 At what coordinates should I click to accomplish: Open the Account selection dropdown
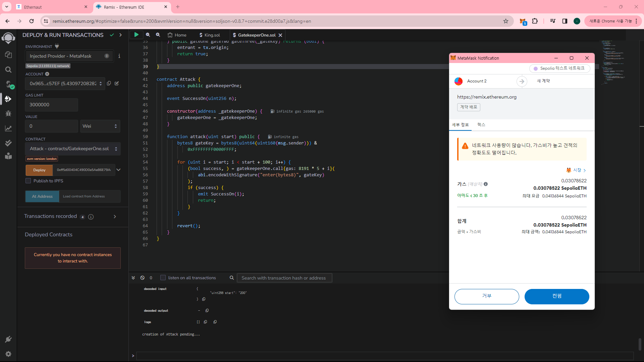(65, 83)
